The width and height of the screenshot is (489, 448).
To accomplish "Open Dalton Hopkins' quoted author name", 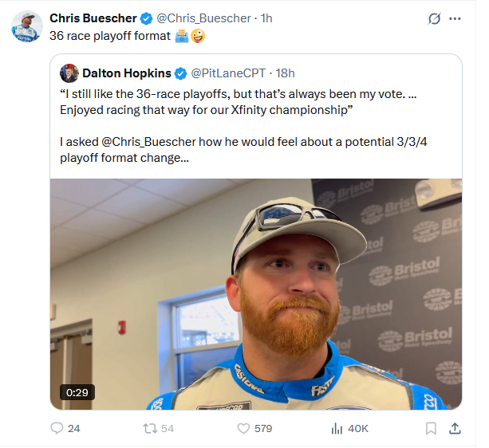I will click(127, 73).
